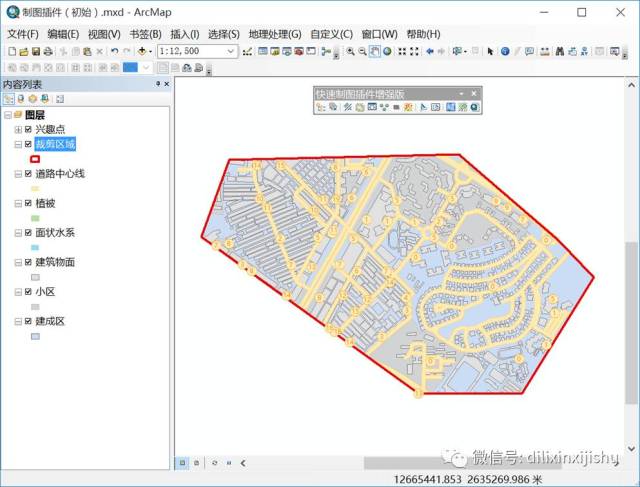Uncheck the 道路中心线 layer

point(28,174)
